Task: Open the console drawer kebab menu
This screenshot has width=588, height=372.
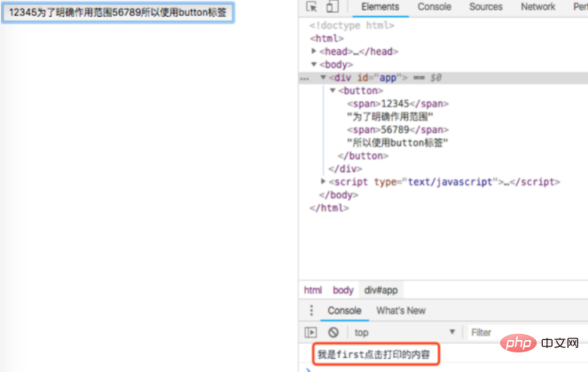Action: click(x=311, y=310)
